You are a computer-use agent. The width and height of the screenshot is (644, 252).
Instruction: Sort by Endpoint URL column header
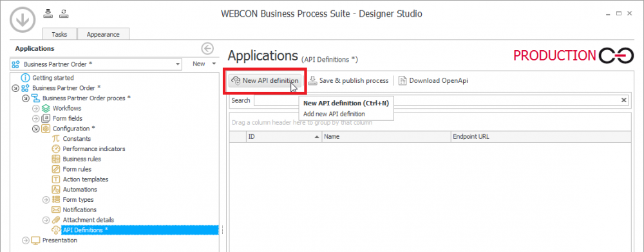click(541, 137)
